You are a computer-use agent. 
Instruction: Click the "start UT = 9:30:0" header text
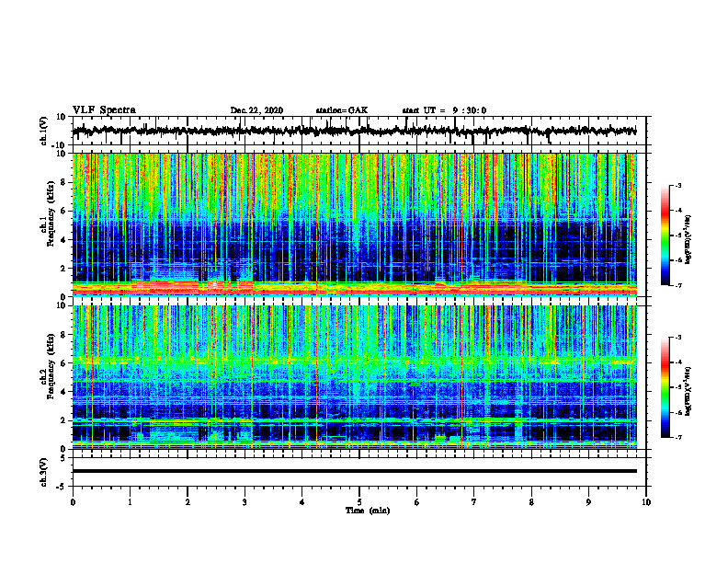point(444,110)
